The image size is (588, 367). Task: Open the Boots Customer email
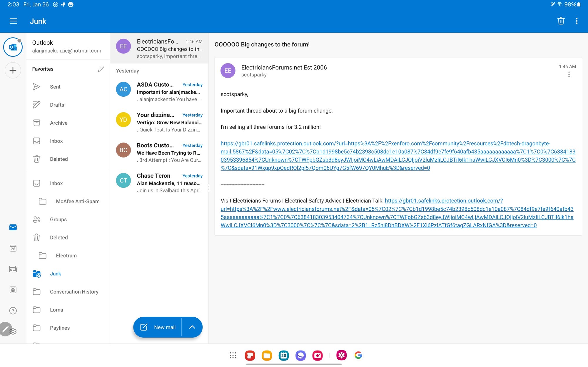click(x=159, y=153)
